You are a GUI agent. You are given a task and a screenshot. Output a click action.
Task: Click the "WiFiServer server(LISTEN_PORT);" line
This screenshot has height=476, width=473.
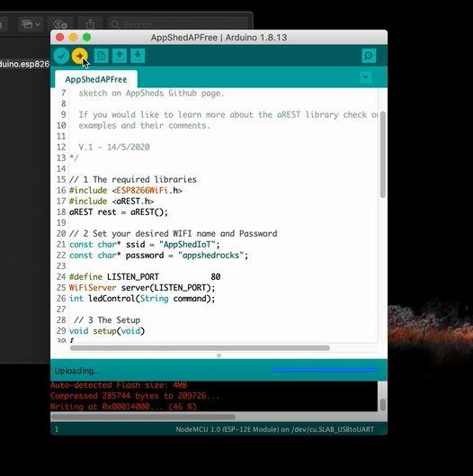coord(142,288)
